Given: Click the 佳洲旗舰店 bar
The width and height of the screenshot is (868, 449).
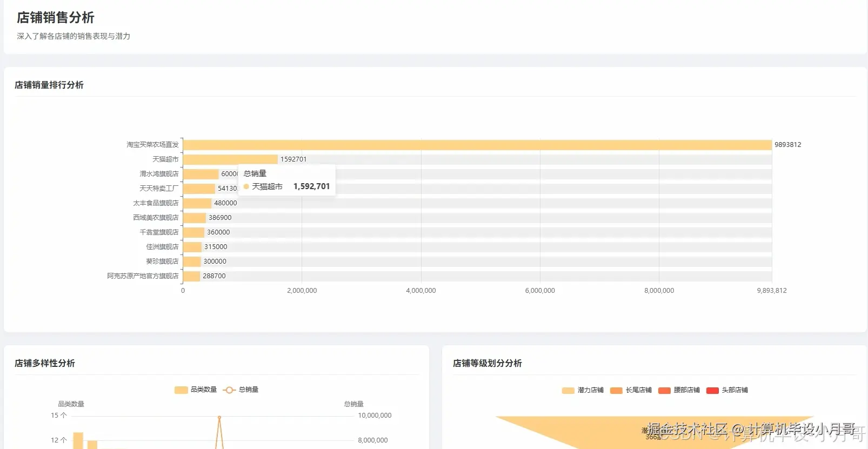Looking at the screenshot, I should coord(192,247).
